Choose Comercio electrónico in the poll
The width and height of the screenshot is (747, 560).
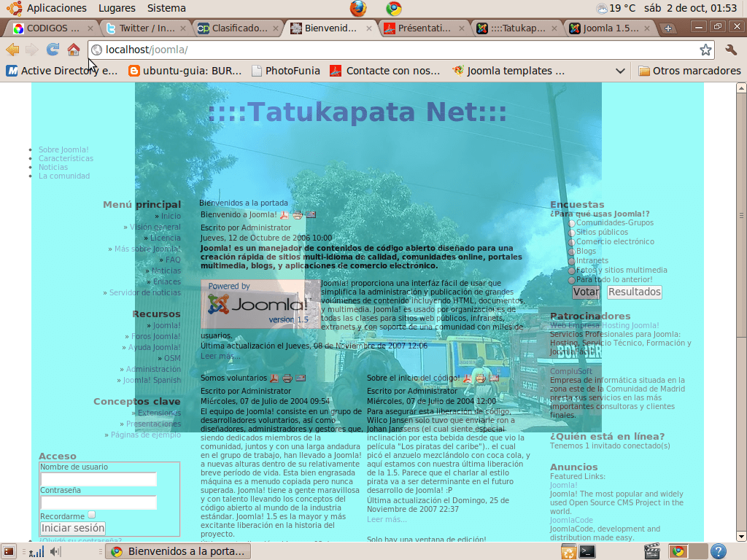pyautogui.click(x=572, y=242)
